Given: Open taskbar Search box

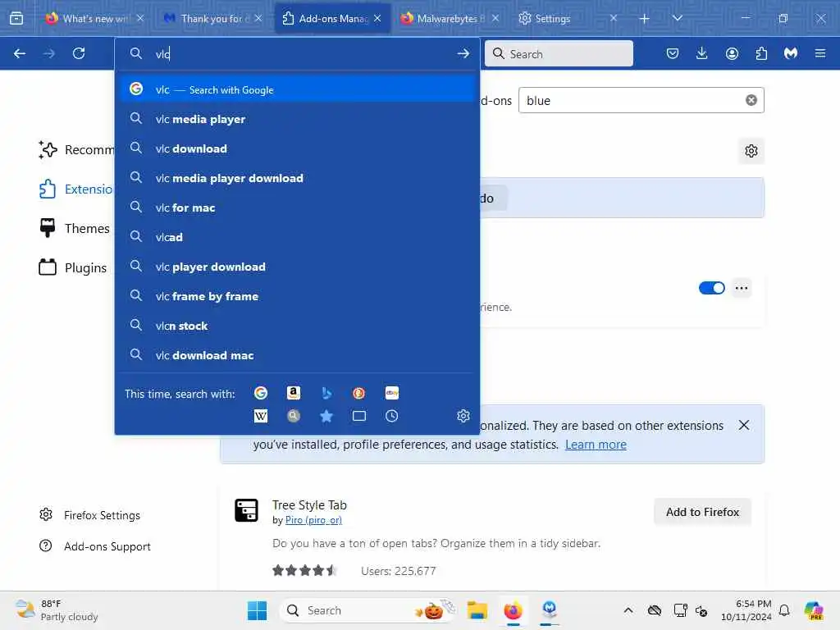Looking at the screenshot, I should pos(367,610).
